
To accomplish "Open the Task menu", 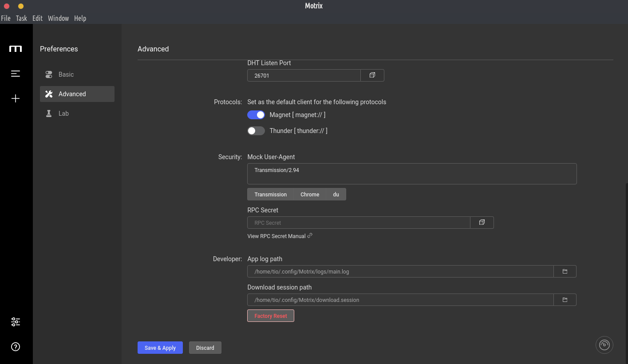I will point(21,18).
